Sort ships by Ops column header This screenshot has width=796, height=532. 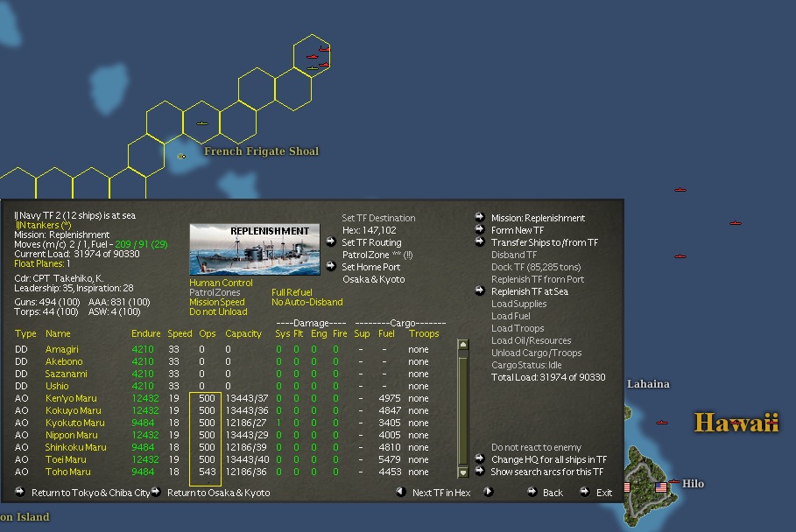tap(208, 333)
